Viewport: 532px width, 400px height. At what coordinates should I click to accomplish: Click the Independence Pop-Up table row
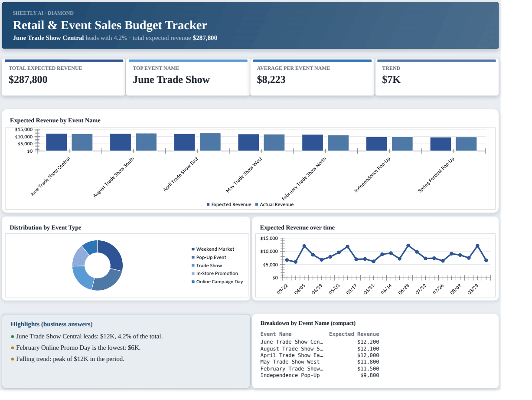pyautogui.click(x=320, y=375)
